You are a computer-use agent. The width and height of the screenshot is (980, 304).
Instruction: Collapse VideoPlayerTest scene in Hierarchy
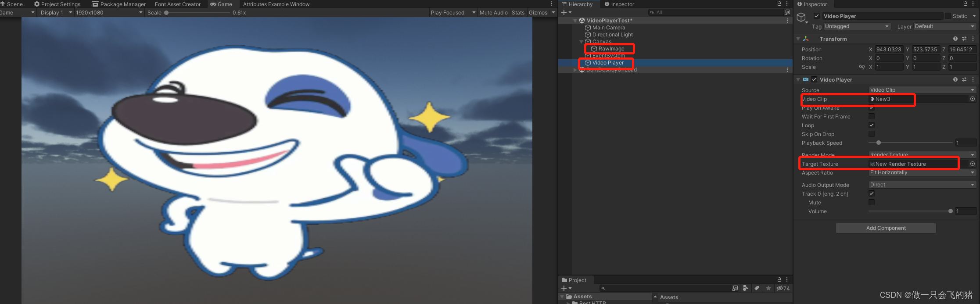(575, 21)
